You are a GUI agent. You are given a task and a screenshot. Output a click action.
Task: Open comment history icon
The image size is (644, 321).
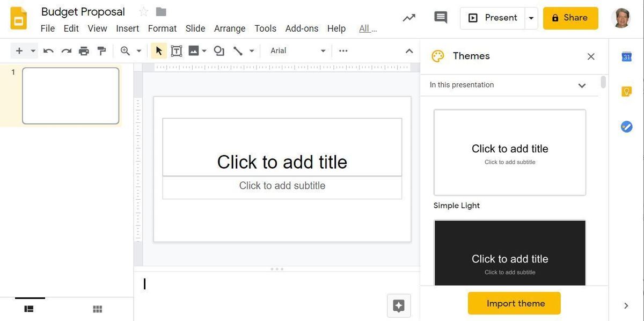(x=441, y=18)
